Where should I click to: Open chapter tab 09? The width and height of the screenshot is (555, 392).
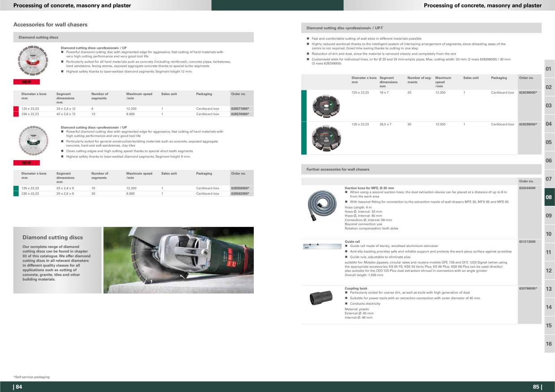(549, 215)
